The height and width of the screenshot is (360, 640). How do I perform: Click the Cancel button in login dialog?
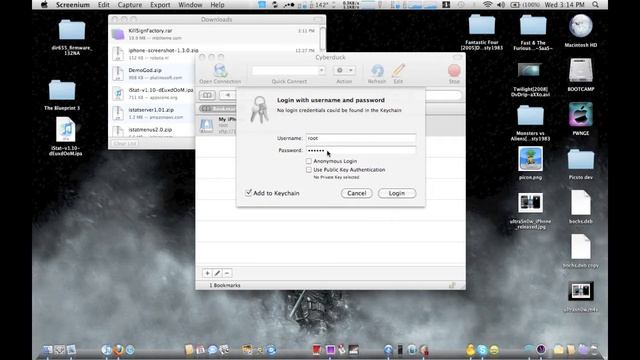[356, 193]
